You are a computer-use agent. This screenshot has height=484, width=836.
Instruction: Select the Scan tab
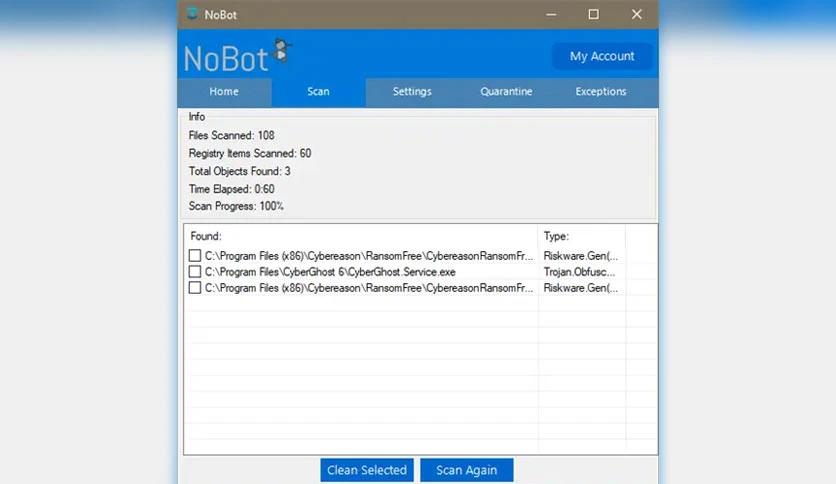(x=318, y=92)
